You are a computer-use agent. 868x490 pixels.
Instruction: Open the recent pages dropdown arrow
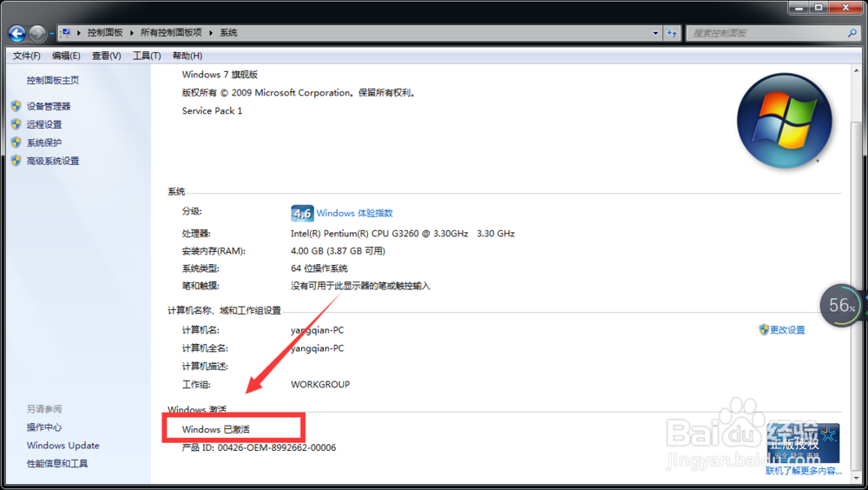51,34
